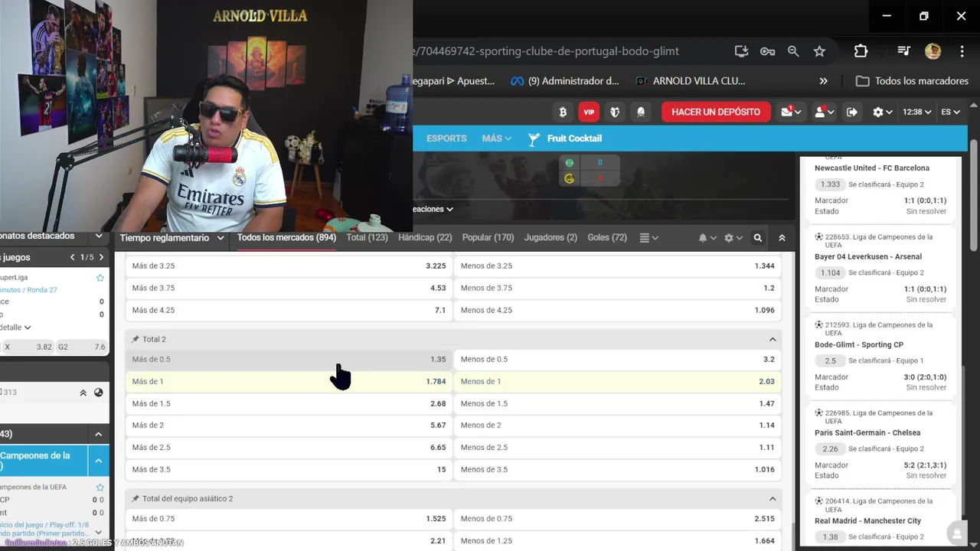Image resolution: width=980 pixels, height=551 pixels.
Task: Click the browser zoom magnifier icon
Action: click(x=793, y=51)
